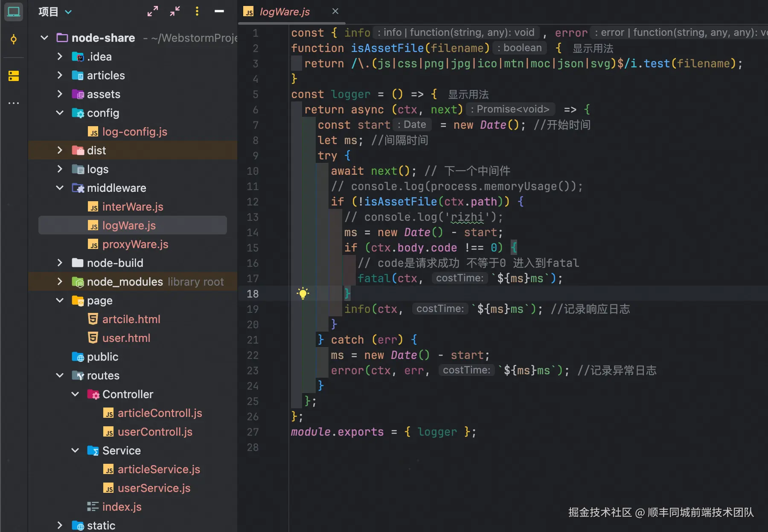The height and width of the screenshot is (532, 768).
Task: Expand the node-build folder
Action: coord(60,263)
